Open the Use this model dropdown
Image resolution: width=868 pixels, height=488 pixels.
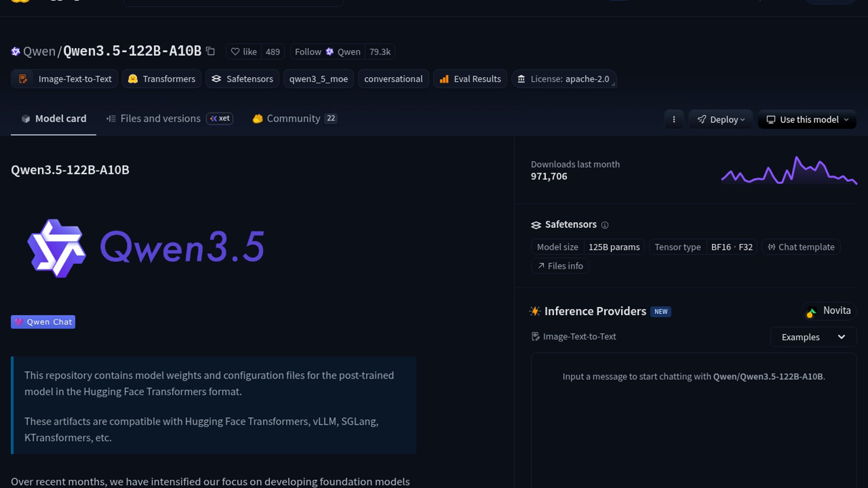(x=807, y=119)
